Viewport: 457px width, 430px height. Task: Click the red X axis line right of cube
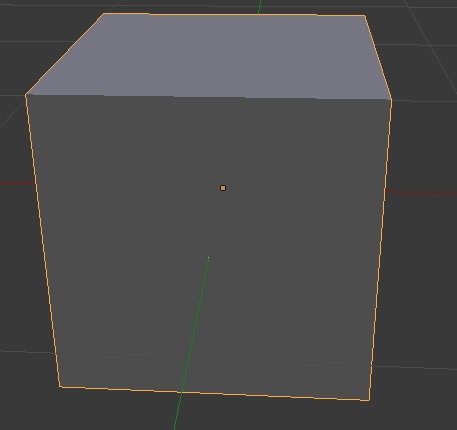click(421, 192)
